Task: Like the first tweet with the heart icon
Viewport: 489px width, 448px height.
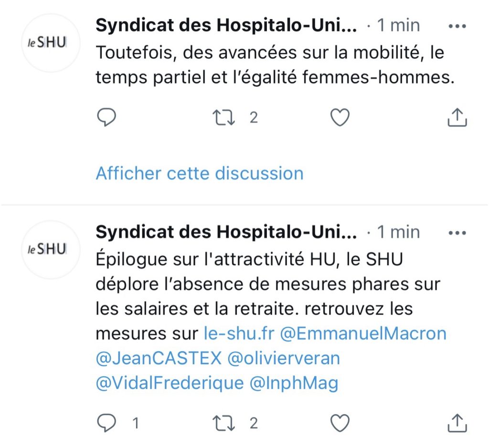Action: 340,117
